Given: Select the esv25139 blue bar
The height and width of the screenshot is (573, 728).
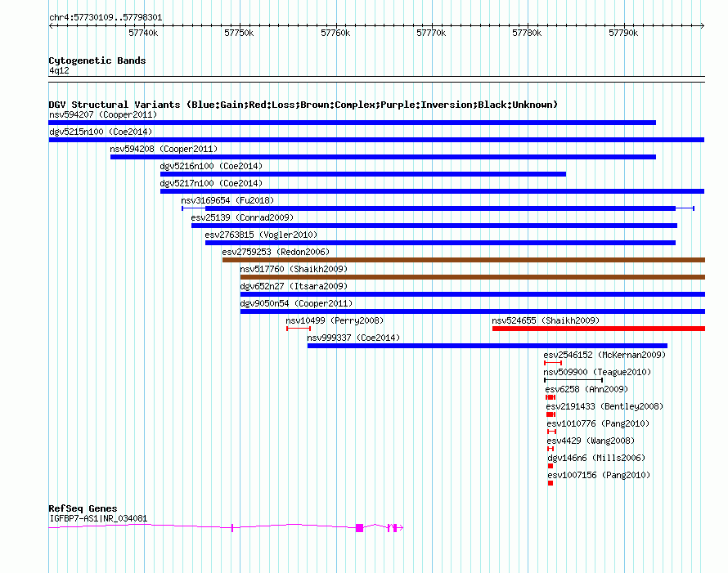Looking at the screenshot, I should 434,226.
